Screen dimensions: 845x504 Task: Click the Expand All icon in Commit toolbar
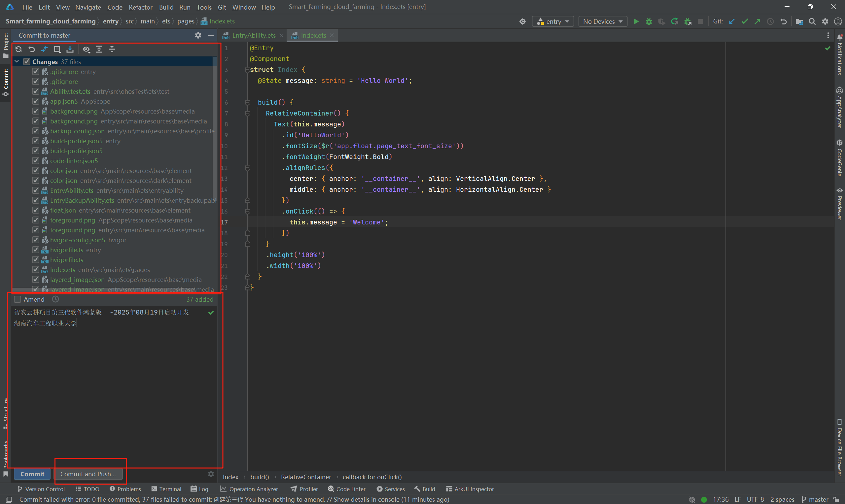click(x=99, y=49)
